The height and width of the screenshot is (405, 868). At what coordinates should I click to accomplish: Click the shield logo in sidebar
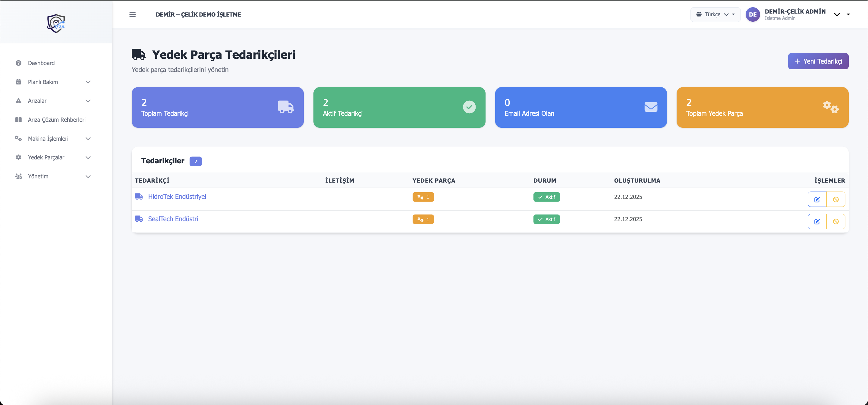point(56,24)
